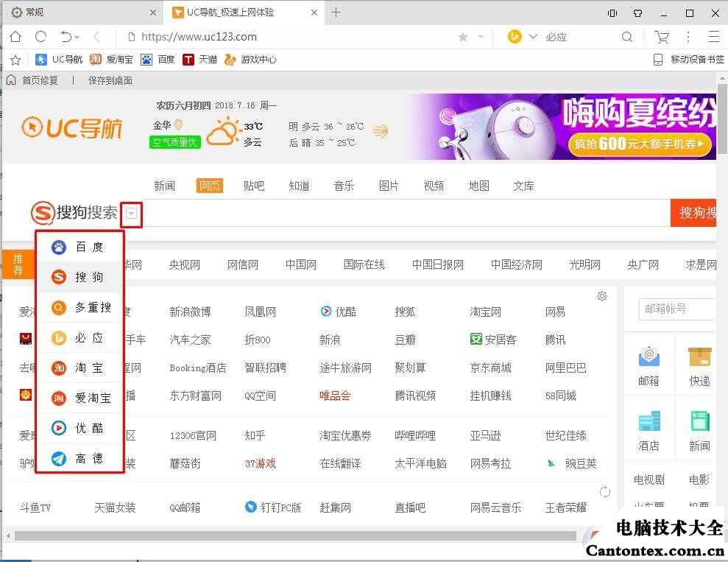Select the 贴吧 search tab
This screenshot has height=562, width=728.
(x=254, y=186)
